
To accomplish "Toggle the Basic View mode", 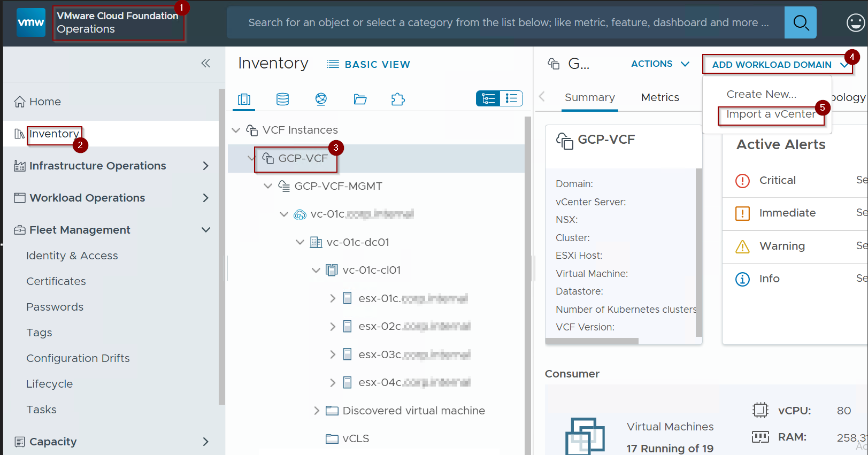I will (x=368, y=64).
